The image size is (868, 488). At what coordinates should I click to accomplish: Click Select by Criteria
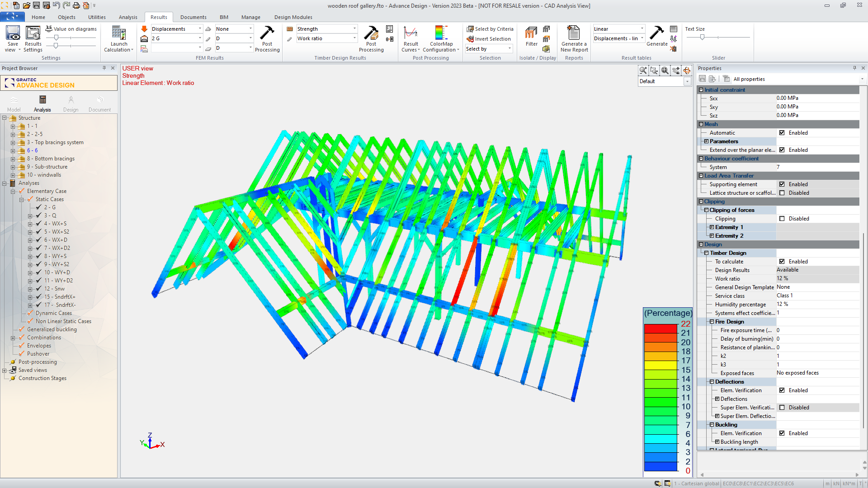(x=490, y=29)
